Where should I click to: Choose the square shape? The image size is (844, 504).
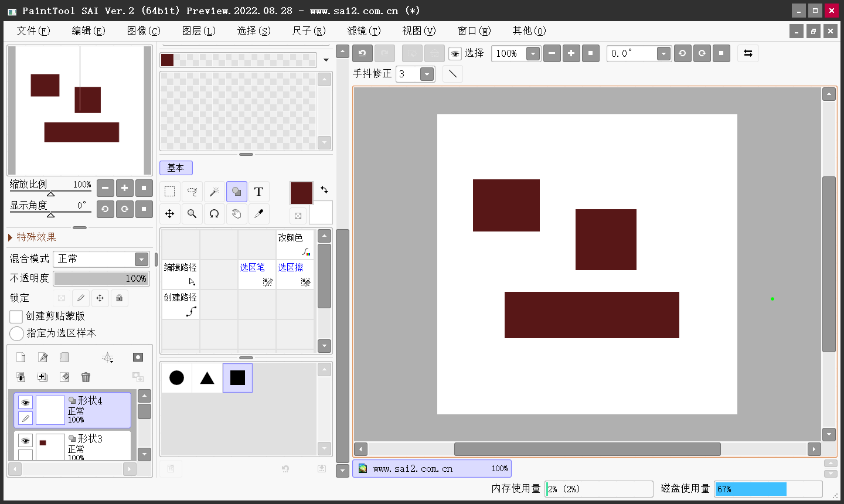237,378
